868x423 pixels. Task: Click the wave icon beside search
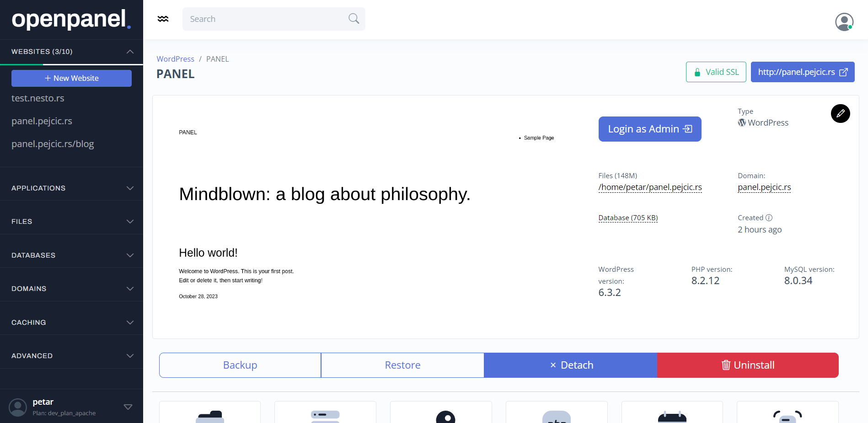(163, 19)
